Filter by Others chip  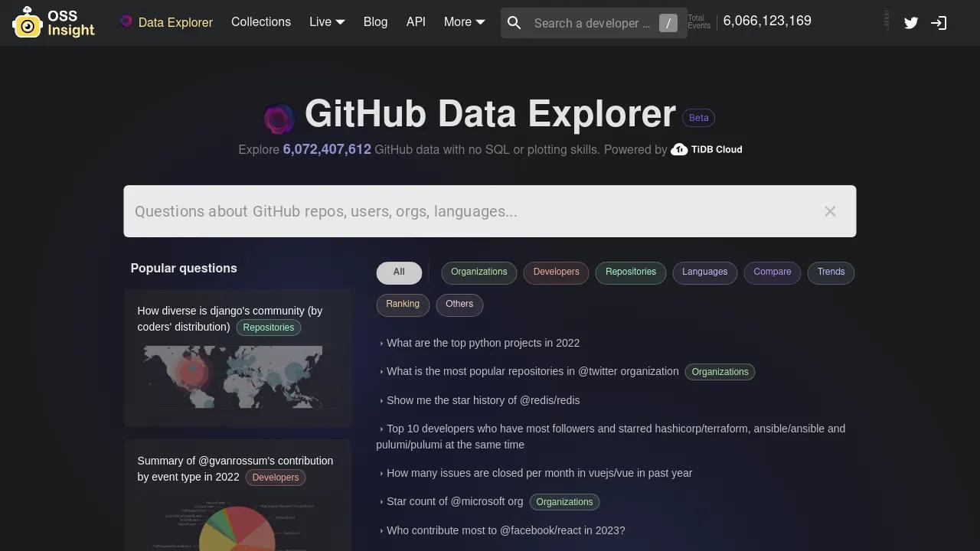pos(459,305)
